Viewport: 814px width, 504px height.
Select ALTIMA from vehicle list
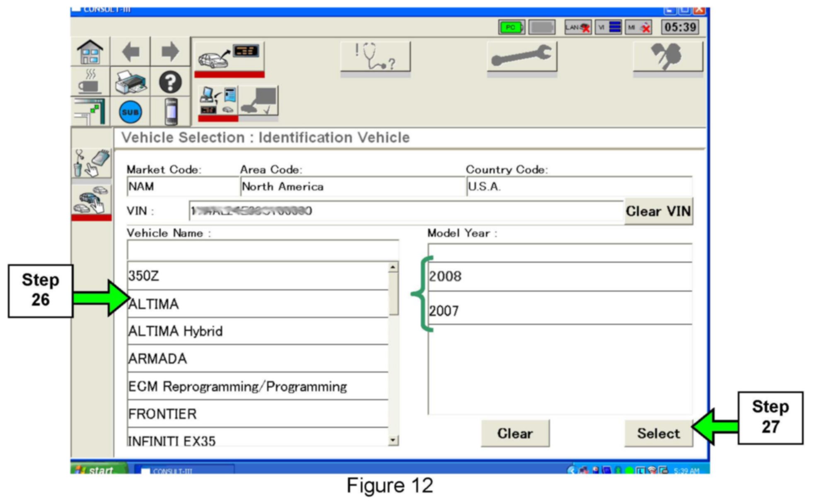(x=257, y=304)
